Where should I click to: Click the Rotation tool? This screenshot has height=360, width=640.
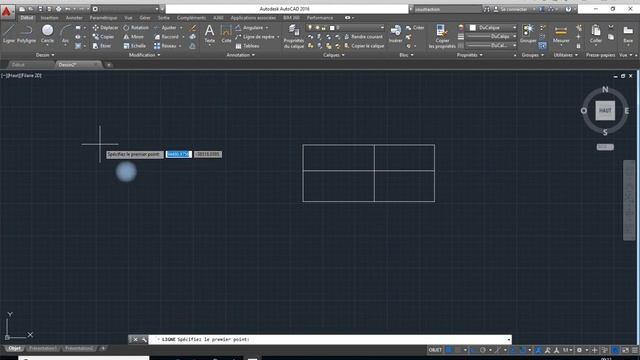click(x=136, y=28)
